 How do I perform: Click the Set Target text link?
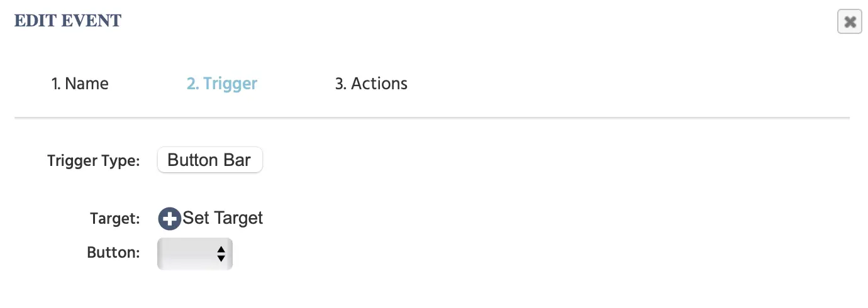223,218
